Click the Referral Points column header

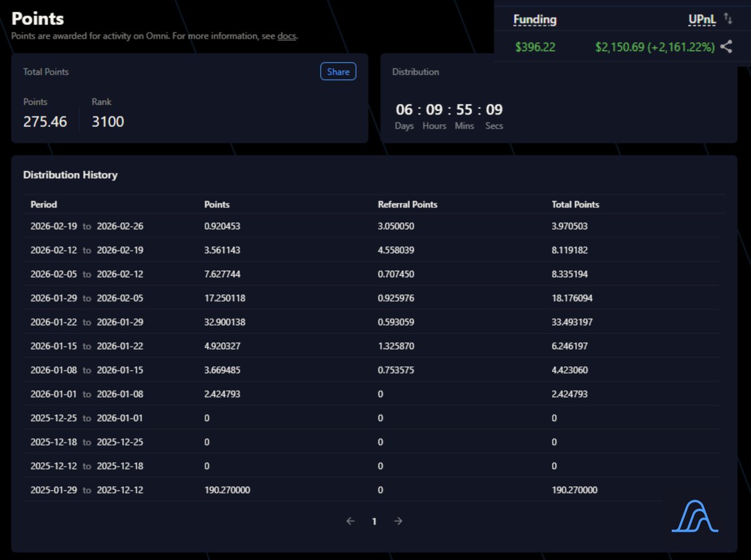point(407,205)
